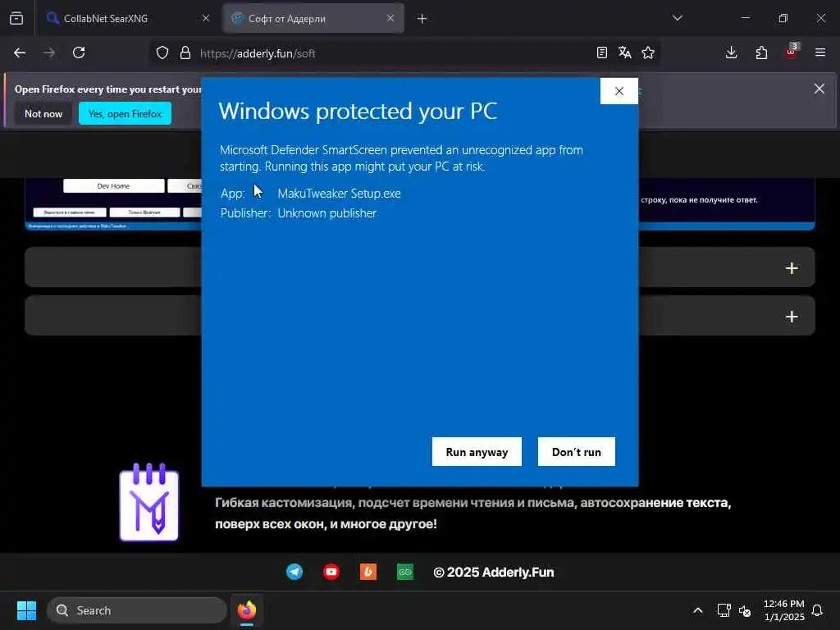Viewport: 840px width, 630px height.
Task: Click the Unknown publisher text
Action: [x=326, y=213]
